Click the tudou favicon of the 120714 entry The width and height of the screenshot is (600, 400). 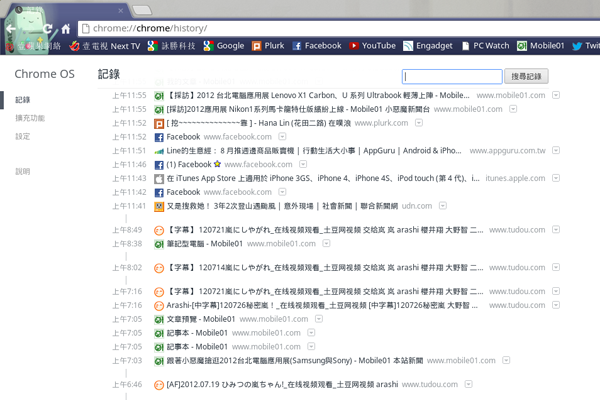[x=159, y=268]
